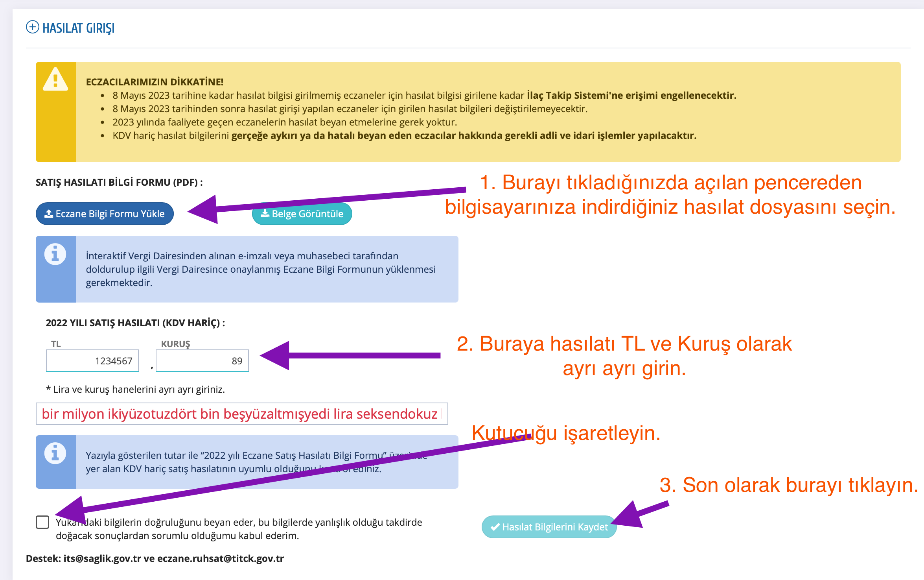Focus the TL amount input field

[x=92, y=360]
